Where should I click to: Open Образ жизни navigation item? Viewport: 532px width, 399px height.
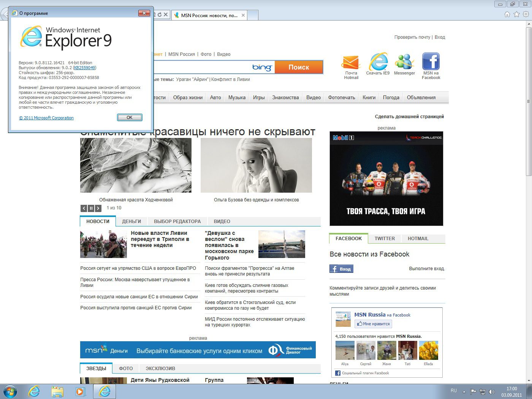(x=188, y=98)
